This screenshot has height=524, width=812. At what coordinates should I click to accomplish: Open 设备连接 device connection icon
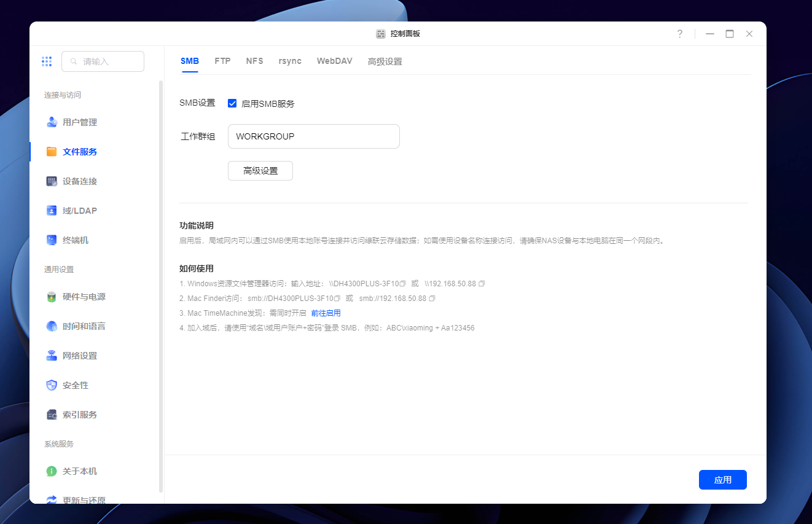pyautogui.click(x=52, y=181)
